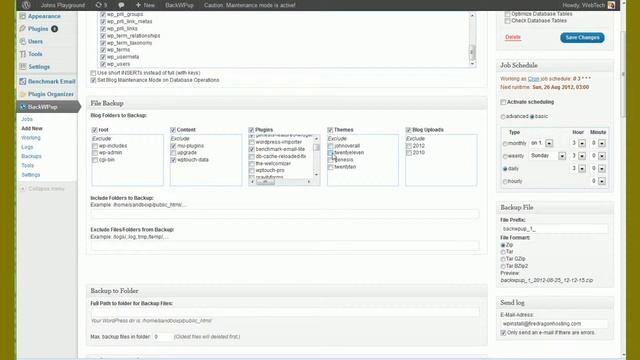Click the Plugin Organizer icon
Image resolution: width=640 pixels, height=360 pixels.
pyautogui.click(x=23, y=94)
